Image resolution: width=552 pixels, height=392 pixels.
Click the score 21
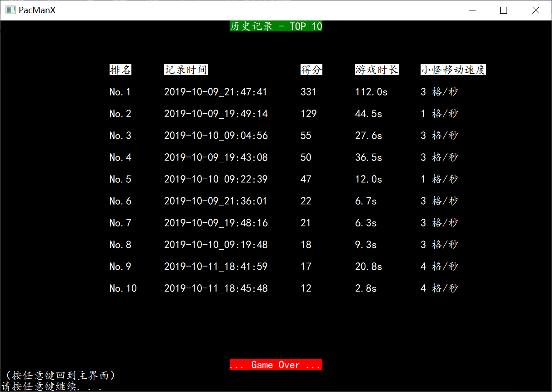pos(306,223)
